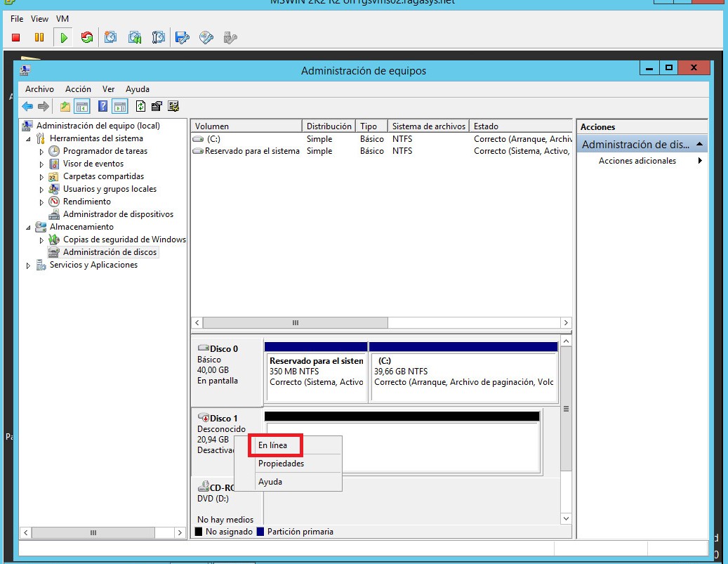Open Propiedades from the context menu
Viewport: 728px width, 564px height.
click(x=280, y=464)
